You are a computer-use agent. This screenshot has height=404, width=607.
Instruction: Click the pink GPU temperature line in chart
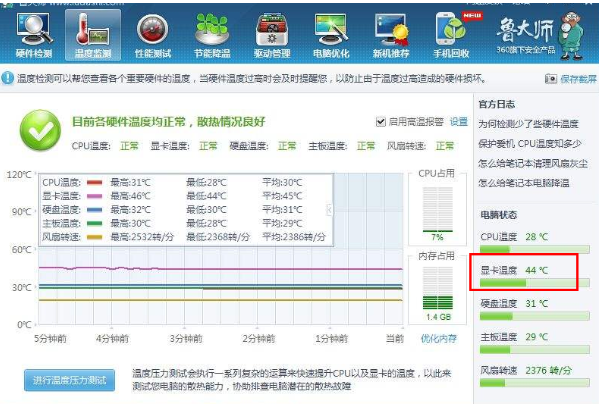click(x=221, y=269)
